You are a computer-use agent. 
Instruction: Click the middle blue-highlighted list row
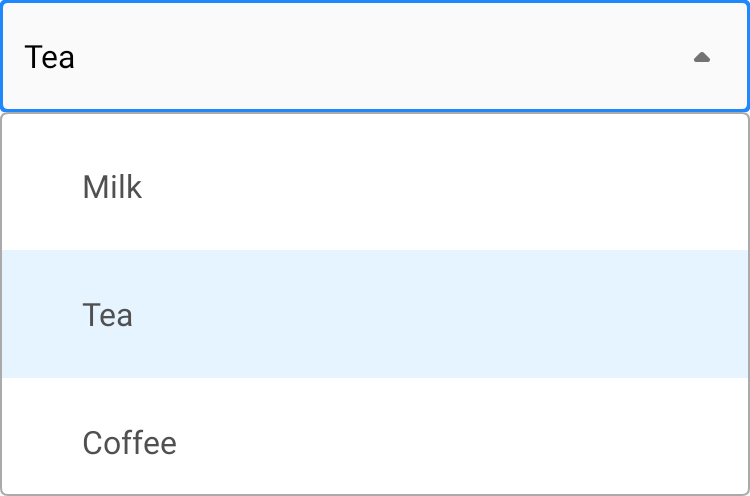[x=374, y=315]
